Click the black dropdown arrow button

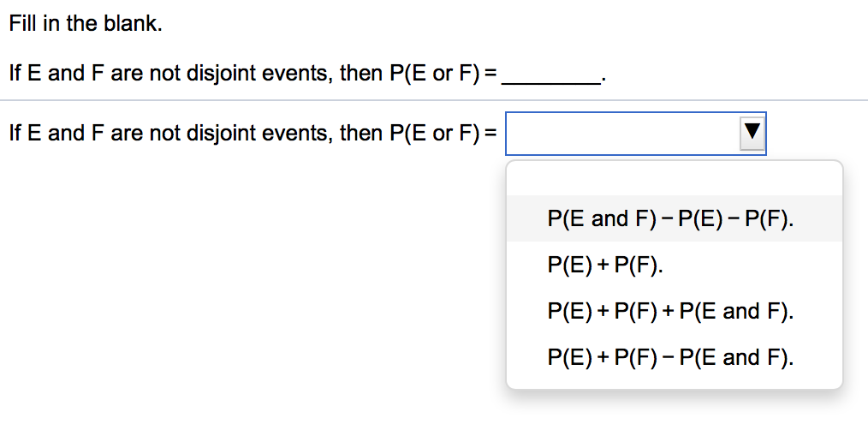[x=752, y=133]
